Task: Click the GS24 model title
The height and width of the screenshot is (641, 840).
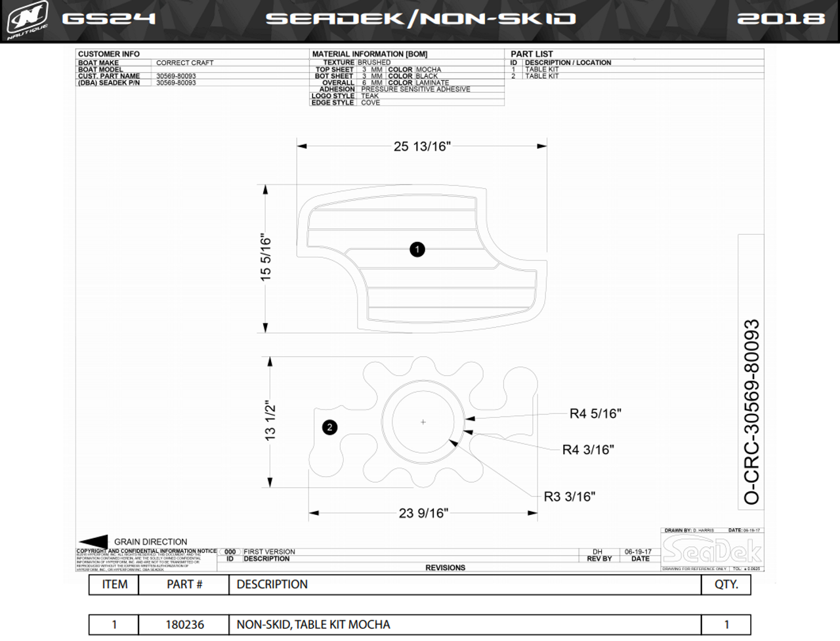Action: [x=109, y=19]
